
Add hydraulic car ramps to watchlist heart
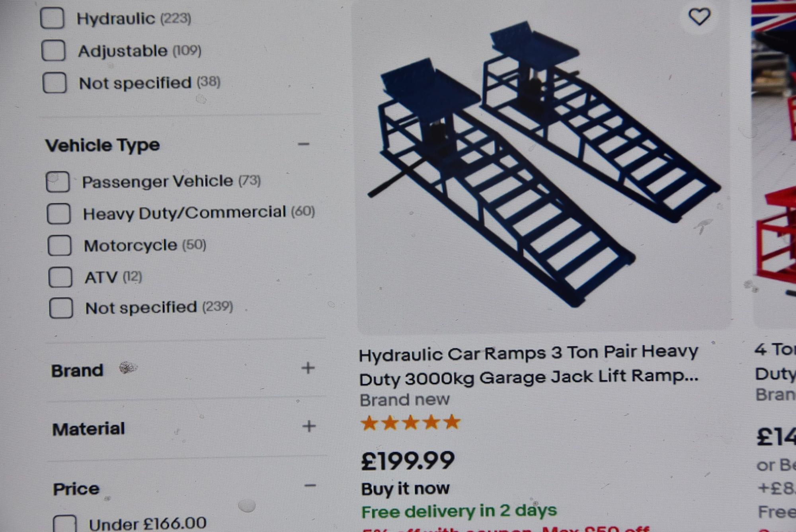(699, 17)
